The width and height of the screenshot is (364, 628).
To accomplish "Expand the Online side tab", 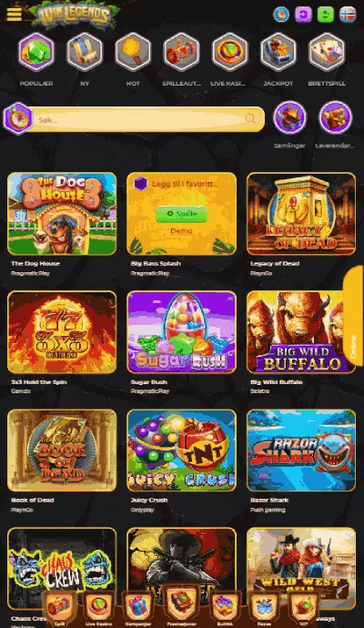I will pyautogui.click(x=354, y=317).
